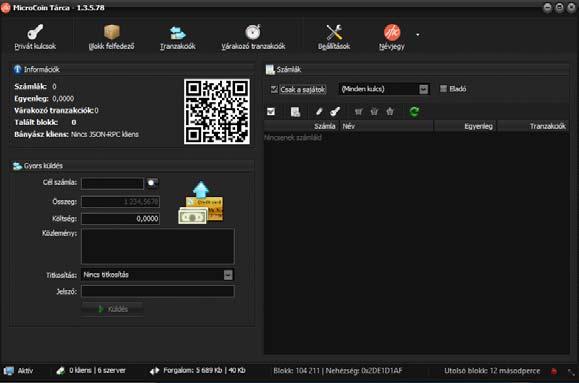This screenshot has height=383, width=579.
Task: Click the Cél számla input field
Action: pyautogui.click(x=112, y=183)
